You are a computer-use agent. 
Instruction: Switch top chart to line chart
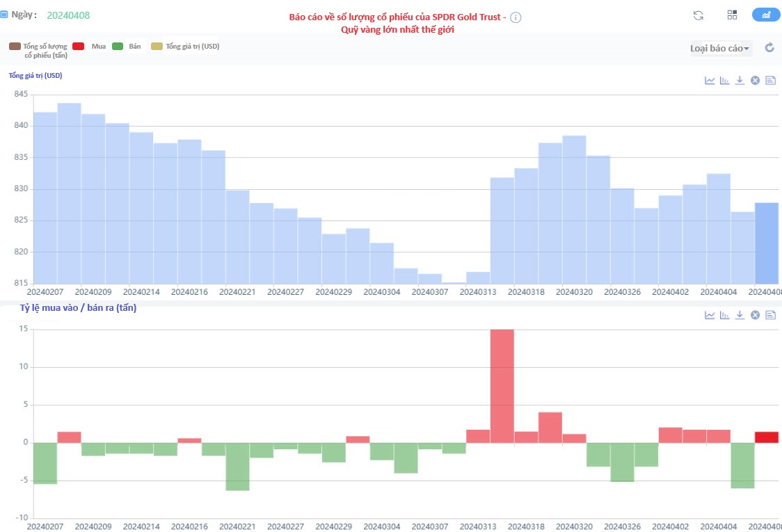710,80
